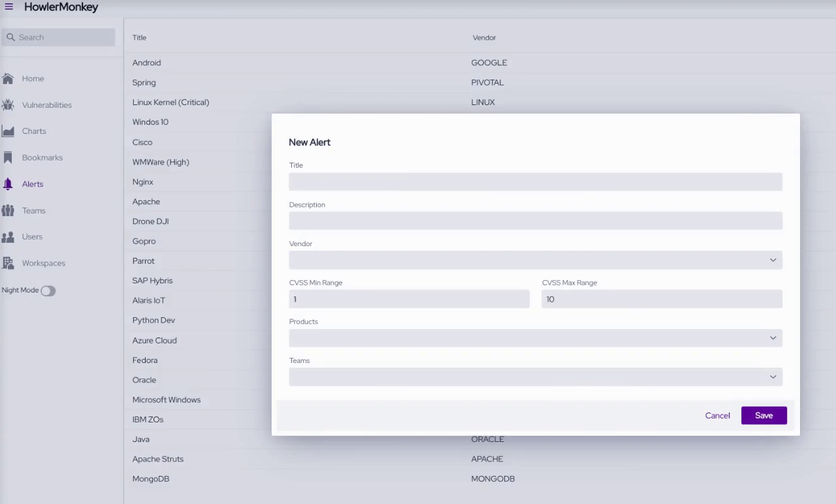836x504 pixels.
Task: Cancel the New Alert dialog
Action: (x=717, y=415)
